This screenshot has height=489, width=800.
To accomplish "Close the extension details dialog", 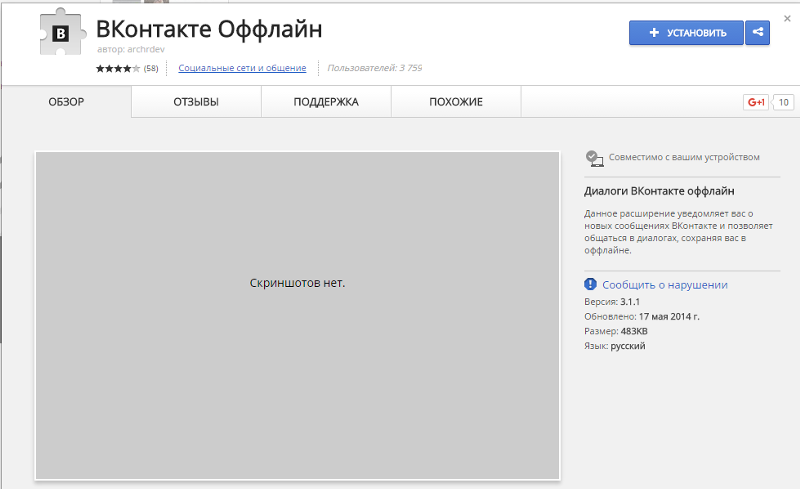I will pyautogui.click(x=787, y=18).
